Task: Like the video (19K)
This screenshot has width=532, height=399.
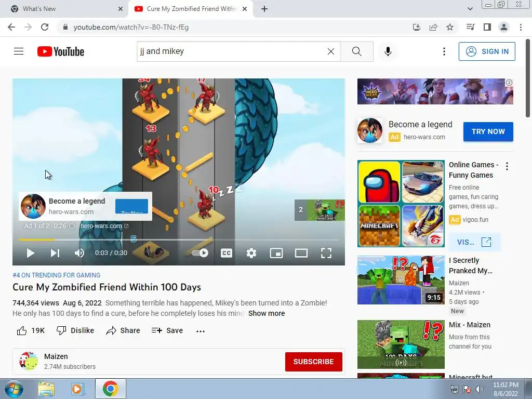Action: pos(31,330)
